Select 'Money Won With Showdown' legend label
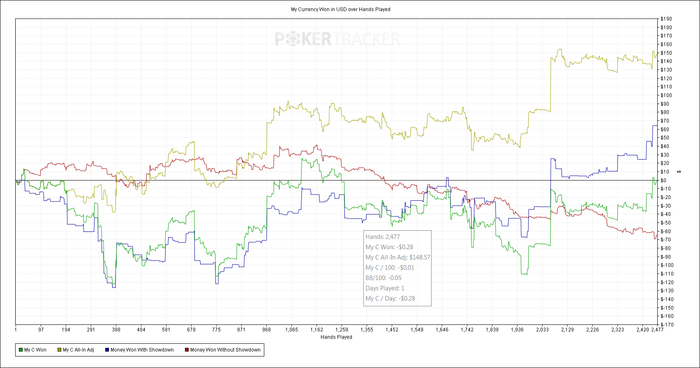 tap(142, 350)
